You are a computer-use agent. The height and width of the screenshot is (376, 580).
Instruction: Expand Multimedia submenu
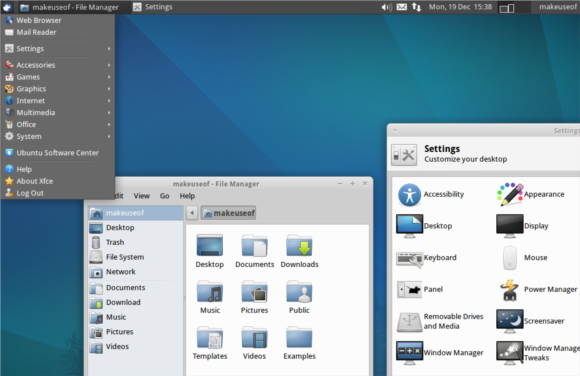tap(58, 112)
